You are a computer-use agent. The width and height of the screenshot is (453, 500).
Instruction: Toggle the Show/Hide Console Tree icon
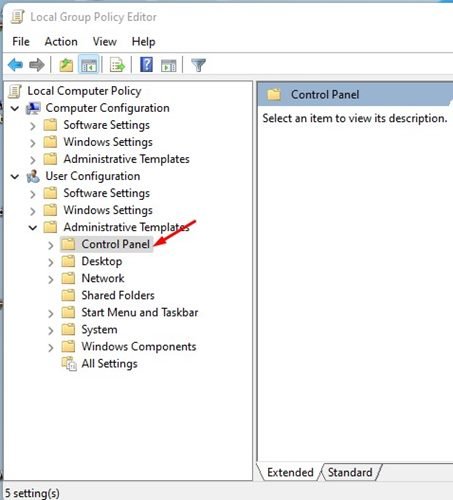(x=89, y=65)
